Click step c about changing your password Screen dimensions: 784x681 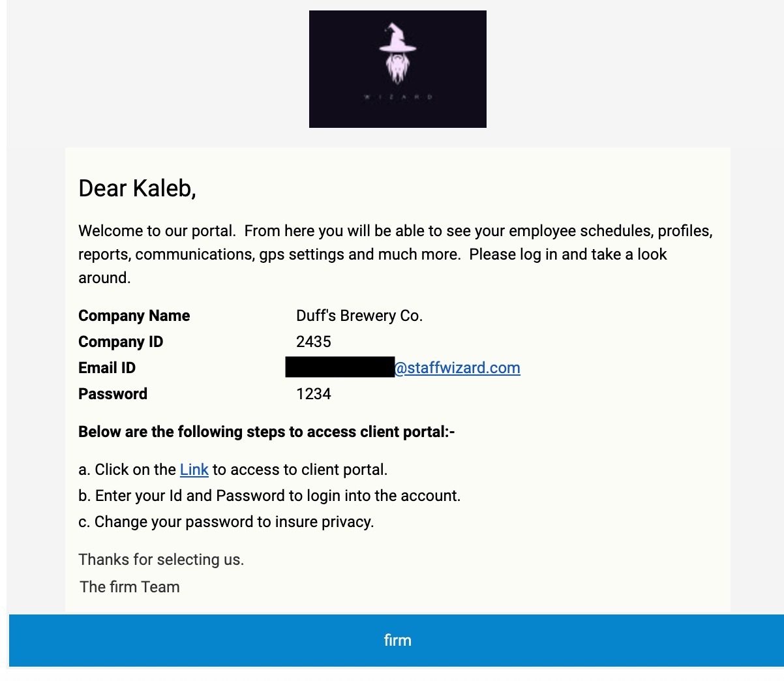click(x=226, y=522)
